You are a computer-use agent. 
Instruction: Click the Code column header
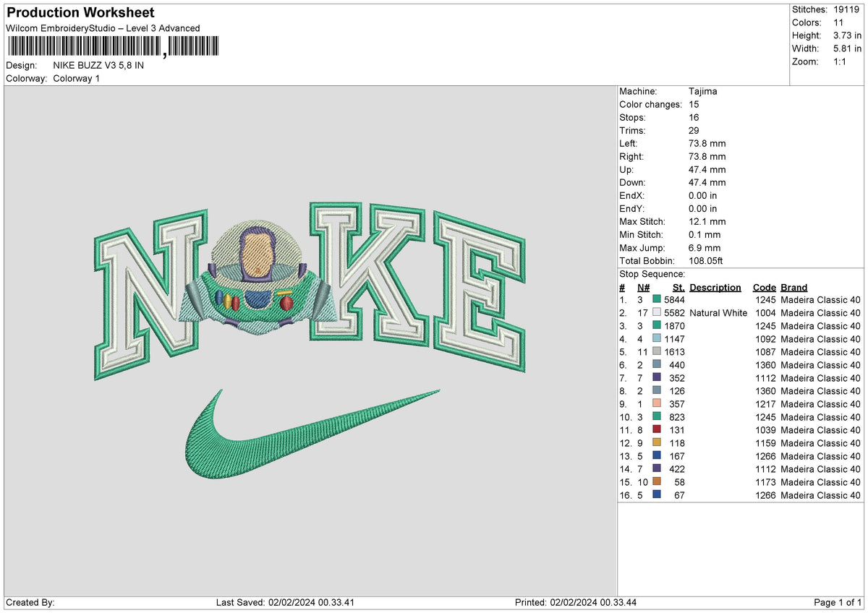pos(764,287)
